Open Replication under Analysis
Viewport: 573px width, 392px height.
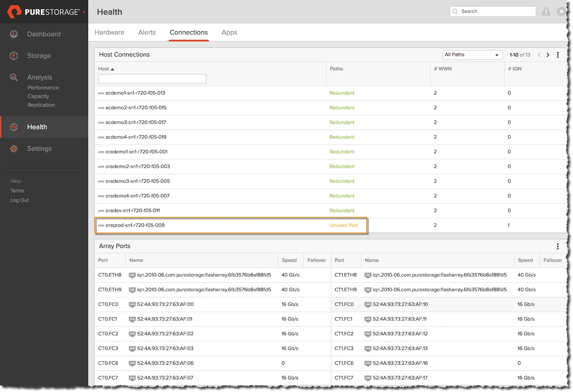41,105
